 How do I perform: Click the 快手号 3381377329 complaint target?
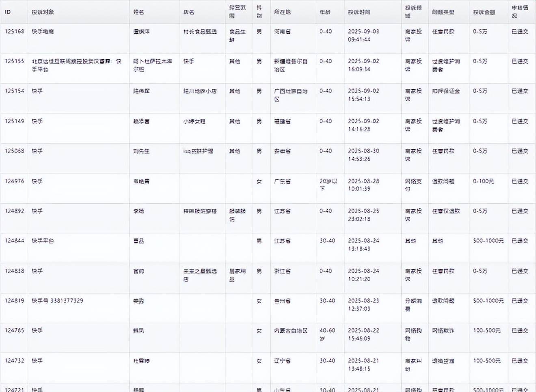click(57, 301)
